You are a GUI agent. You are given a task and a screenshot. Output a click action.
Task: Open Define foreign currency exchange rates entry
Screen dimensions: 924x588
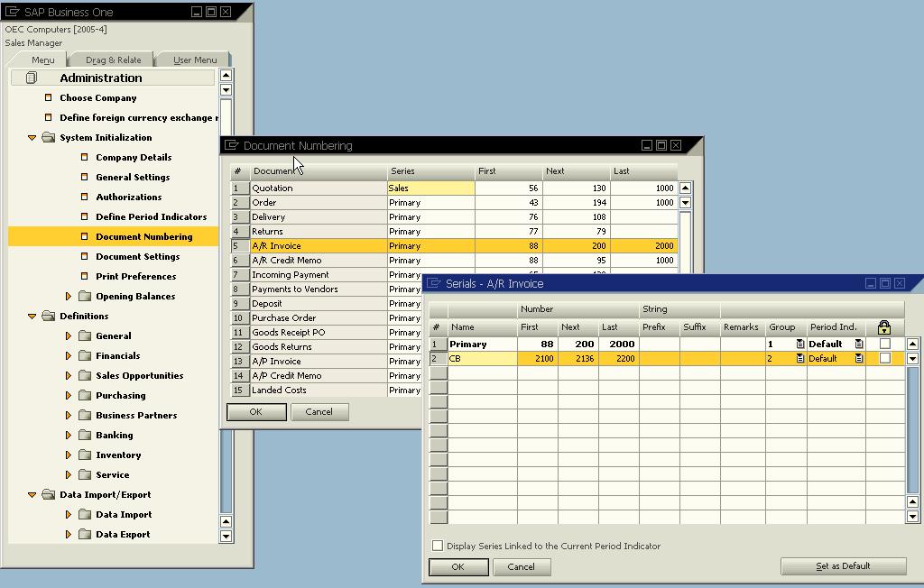pyautogui.click(x=138, y=117)
